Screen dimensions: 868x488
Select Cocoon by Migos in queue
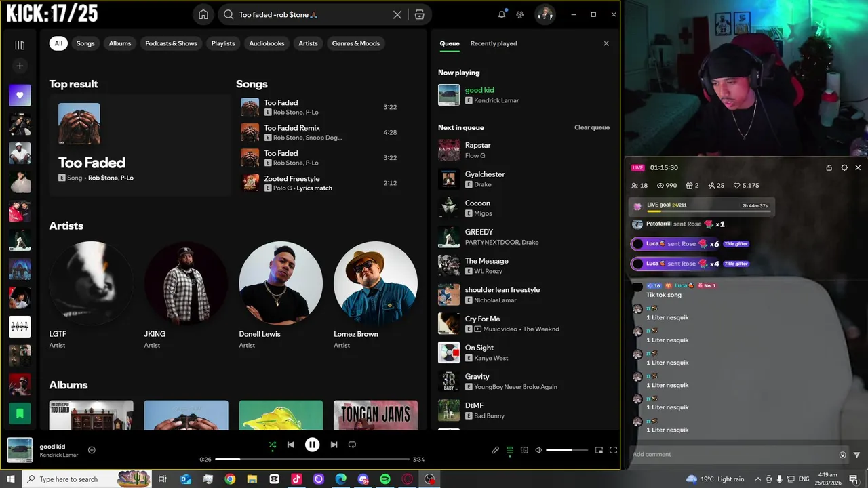pos(524,208)
